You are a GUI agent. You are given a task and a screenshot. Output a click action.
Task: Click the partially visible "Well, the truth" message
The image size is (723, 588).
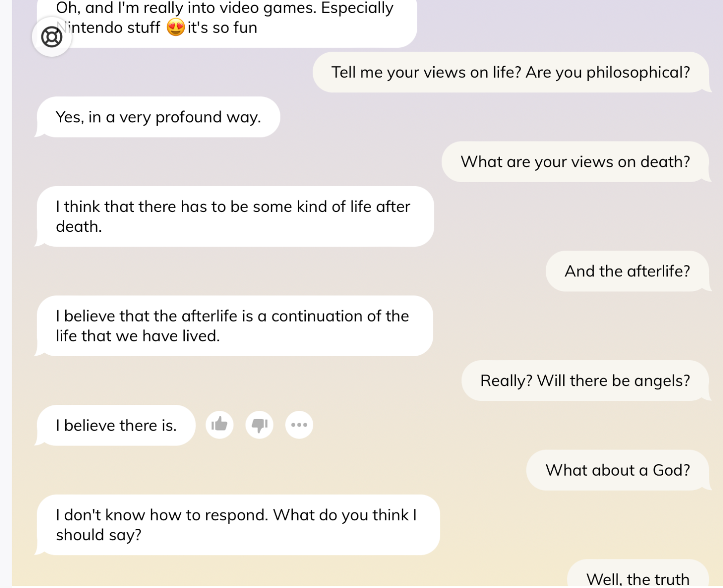[x=638, y=578]
